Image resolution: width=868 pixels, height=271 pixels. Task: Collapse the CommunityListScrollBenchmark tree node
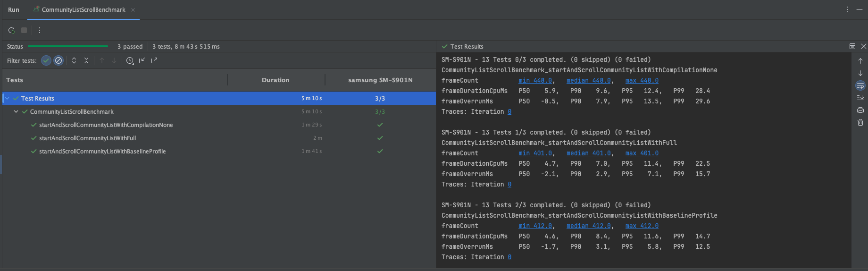coord(16,111)
